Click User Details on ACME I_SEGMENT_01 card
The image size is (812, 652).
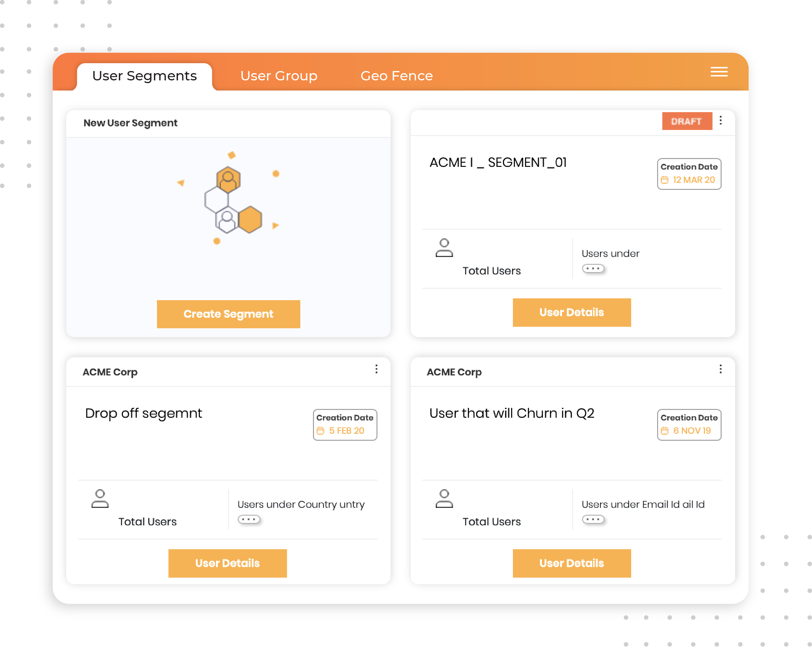coord(571,311)
